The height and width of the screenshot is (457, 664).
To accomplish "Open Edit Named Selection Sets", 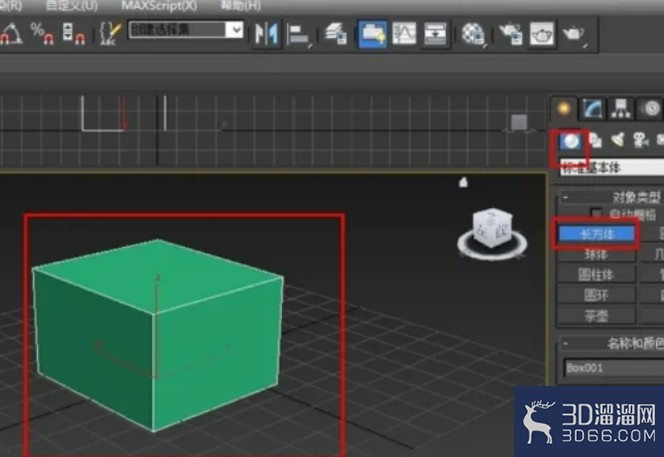I will click(110, 33).
